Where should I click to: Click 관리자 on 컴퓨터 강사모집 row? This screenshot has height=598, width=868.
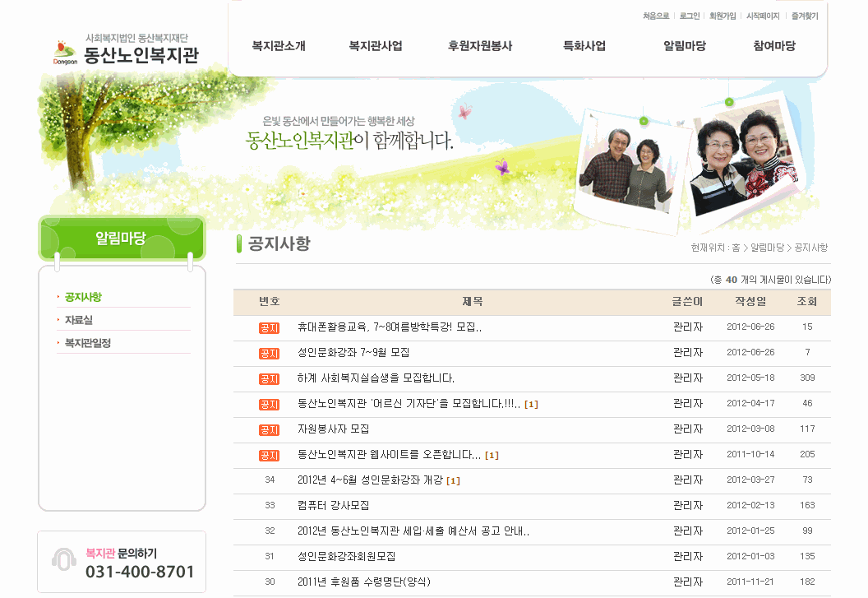(x=687, y=505)
